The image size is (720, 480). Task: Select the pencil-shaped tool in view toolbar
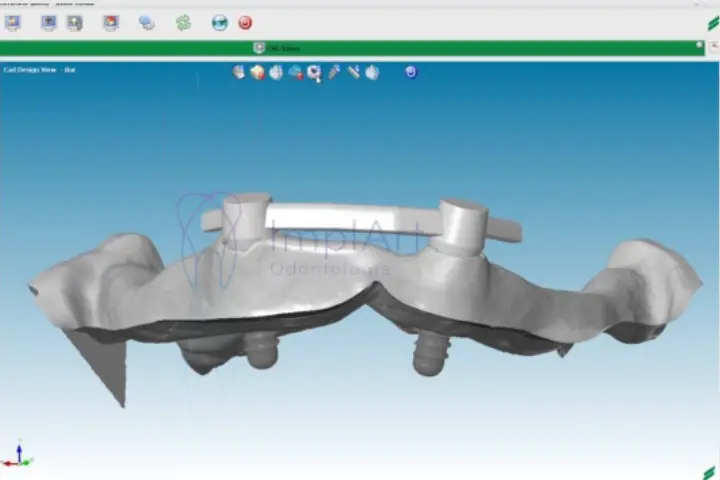click(x=334, y=72)
